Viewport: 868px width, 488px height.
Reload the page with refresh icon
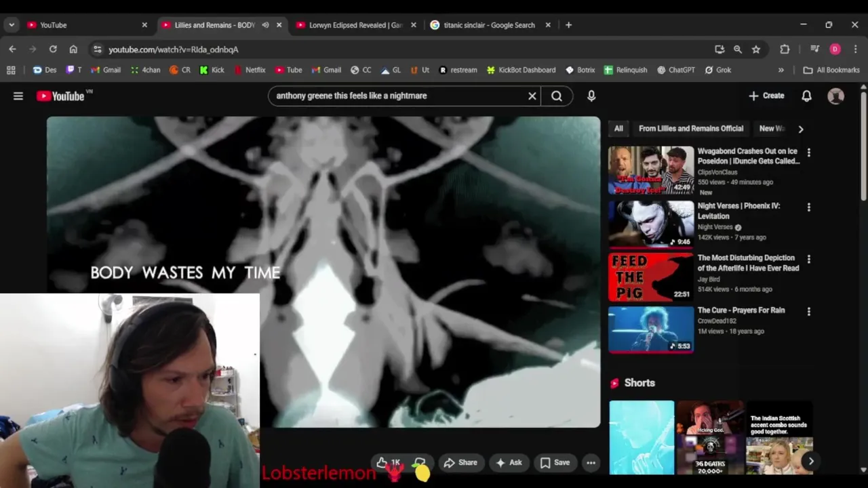pyautogui.click(x=53, y=49)
